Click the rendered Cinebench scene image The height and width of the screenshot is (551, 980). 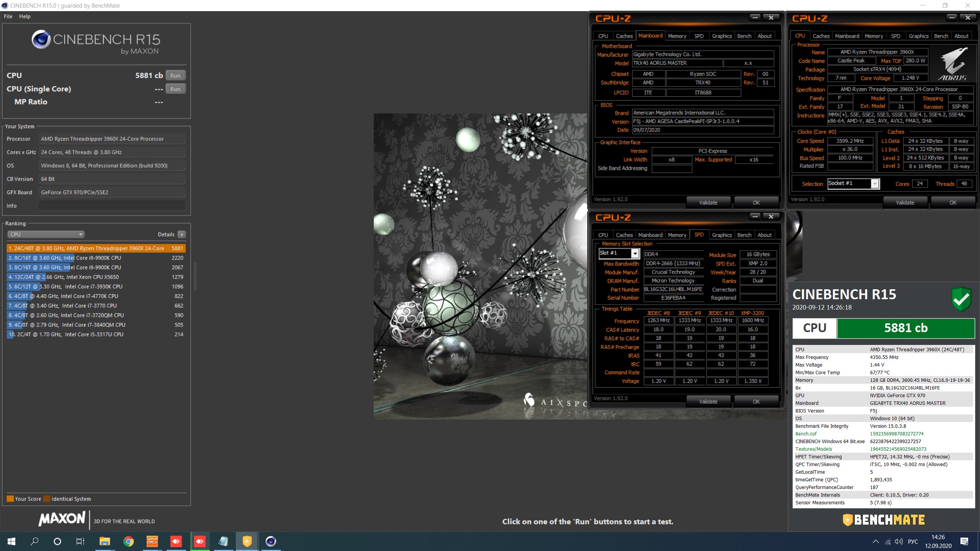tap(480, 266)
